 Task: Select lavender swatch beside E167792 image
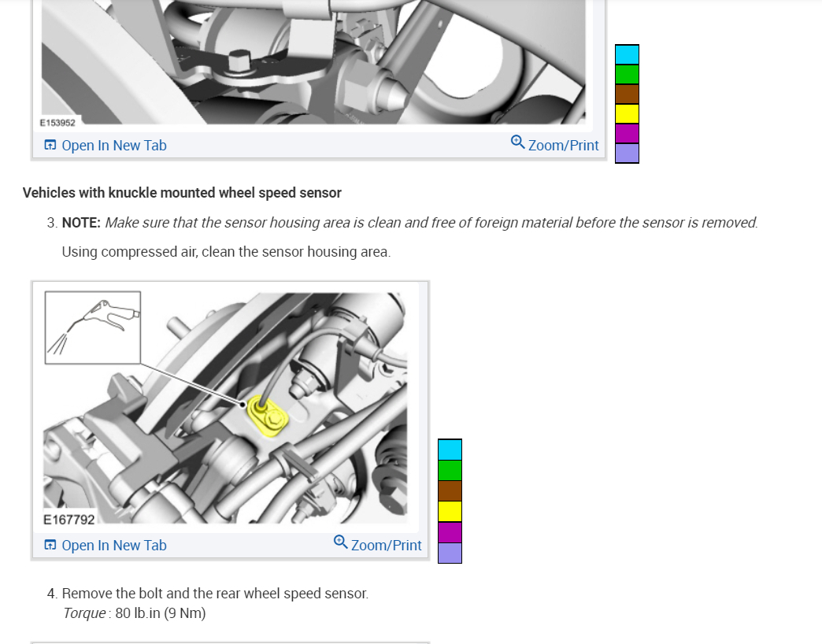450,553
